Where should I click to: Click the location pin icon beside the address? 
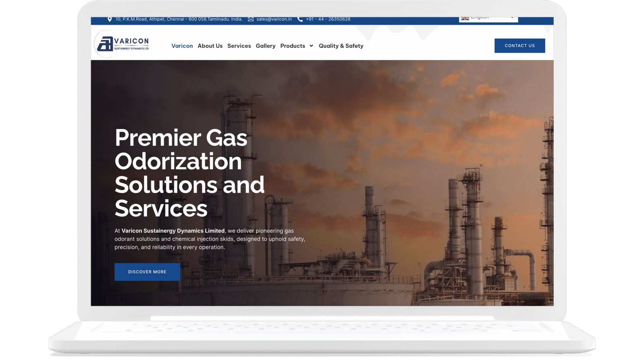[x=109, y=19]
